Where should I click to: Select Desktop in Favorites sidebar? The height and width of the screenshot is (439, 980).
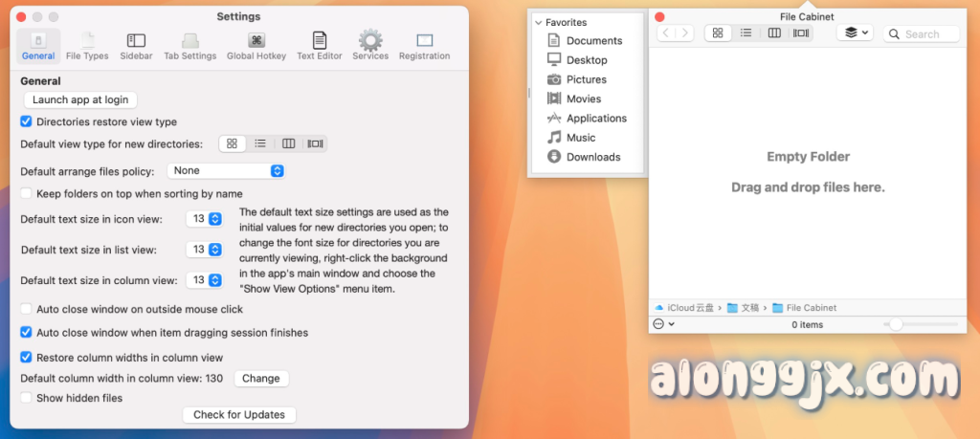click(x=578, y=60)
